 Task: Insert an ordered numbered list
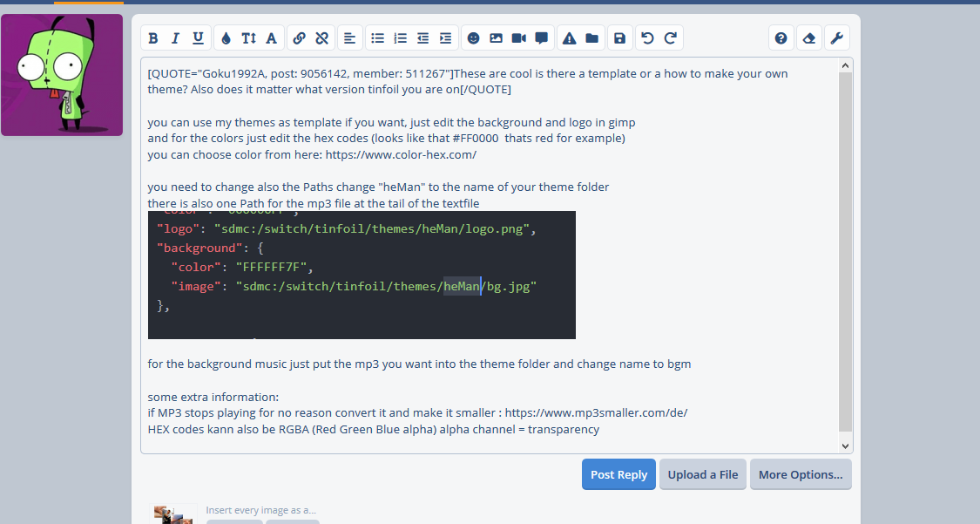[x=401, y=38]
